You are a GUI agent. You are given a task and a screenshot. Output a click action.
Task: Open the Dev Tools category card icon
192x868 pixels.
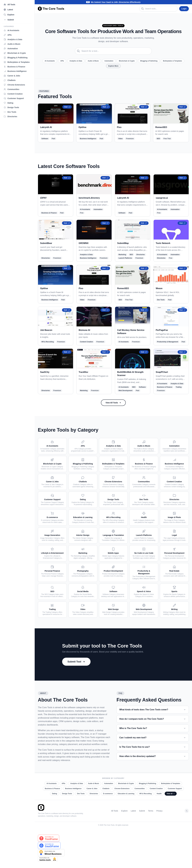click(144, 495)
